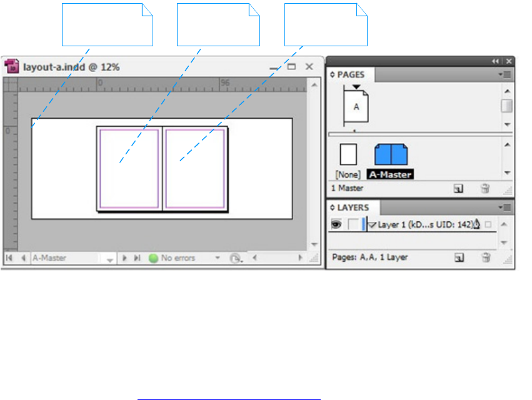Select the page A thumbnail in Pages panel

click(x=356, y=107)
